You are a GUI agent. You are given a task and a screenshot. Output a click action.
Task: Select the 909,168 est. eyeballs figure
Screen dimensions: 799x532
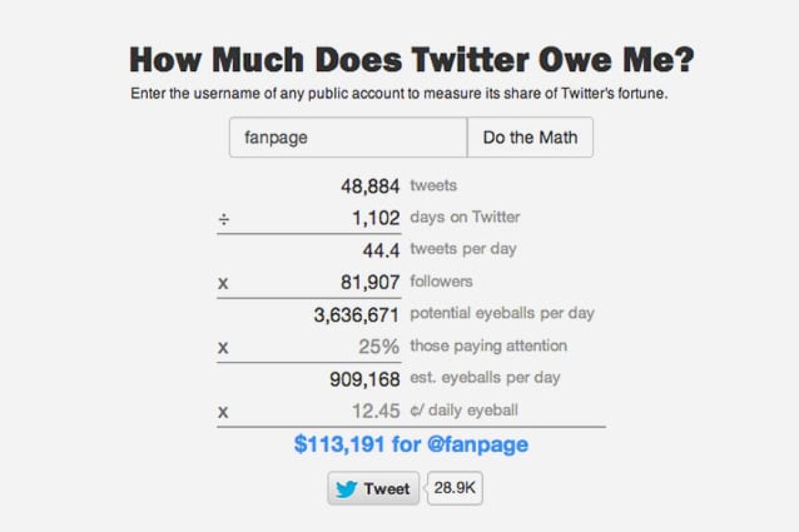pos(368,378)
